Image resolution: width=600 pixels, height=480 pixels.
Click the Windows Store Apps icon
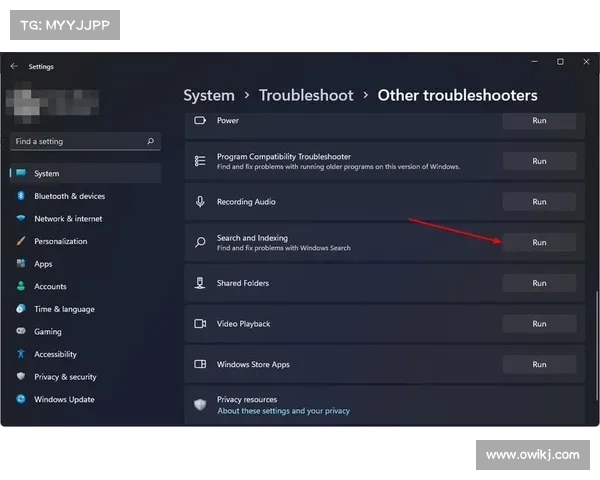click(x=200, y=364)
